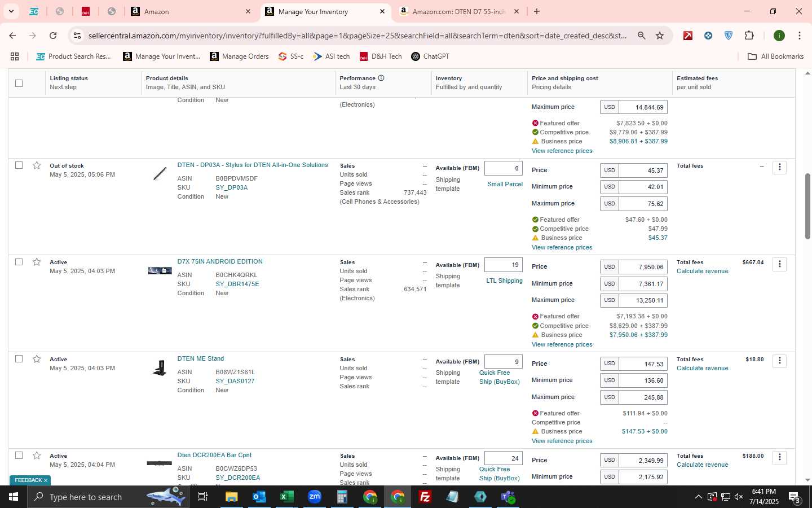Click SKU link SY_DAS0127
This screenshot has height=508, width=812.
click(235, 381)
